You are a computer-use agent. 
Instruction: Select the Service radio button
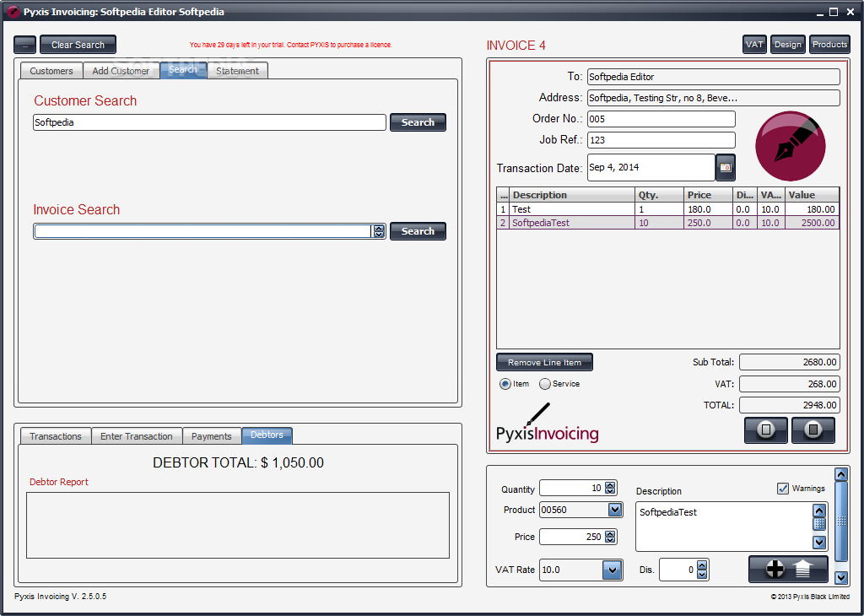544,384
